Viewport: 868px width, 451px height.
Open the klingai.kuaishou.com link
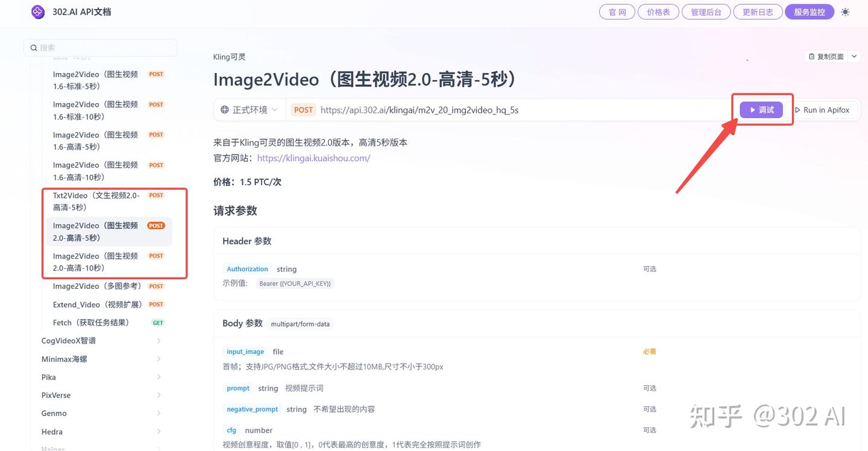[313, 158]
